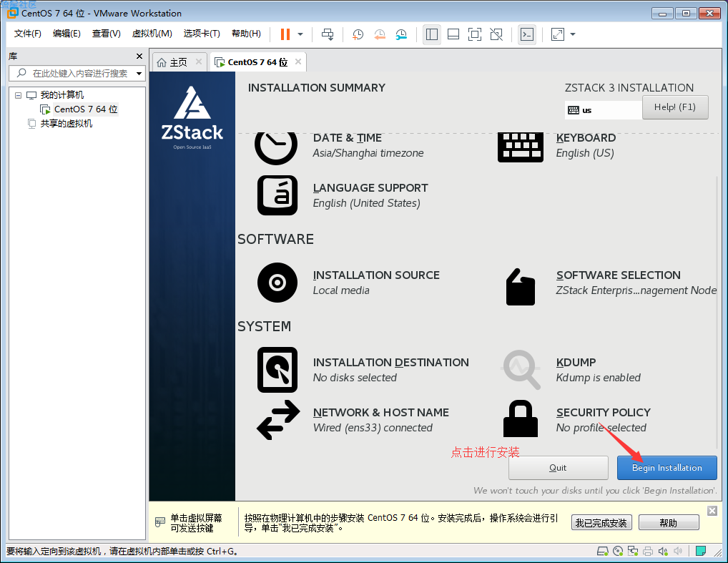Image resolution: width=728 pixels, height=563 pixels.
Task: Click the LANGUAGE SUPPORT heading
Action: [x=370, y=188]
